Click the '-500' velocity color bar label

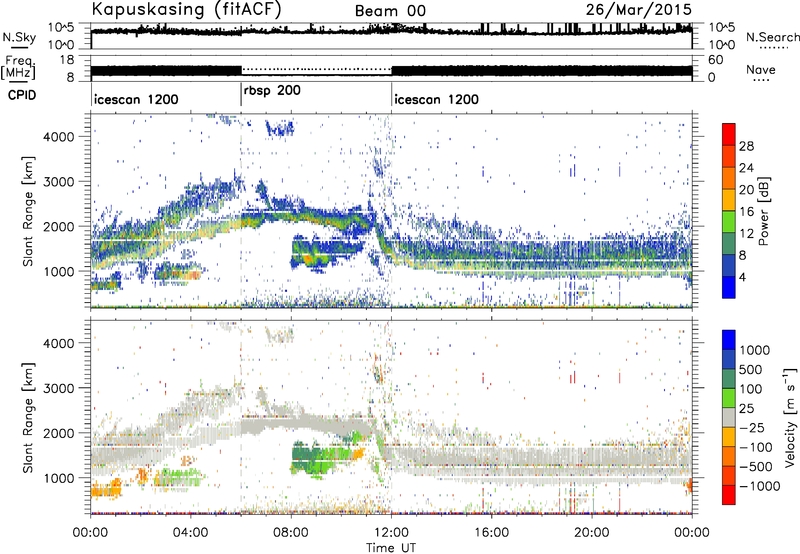756,467
